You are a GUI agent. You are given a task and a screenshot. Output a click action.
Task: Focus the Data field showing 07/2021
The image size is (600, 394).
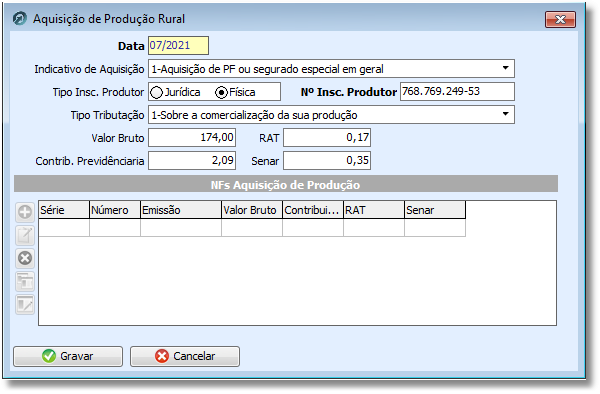(x=178, y=46)
